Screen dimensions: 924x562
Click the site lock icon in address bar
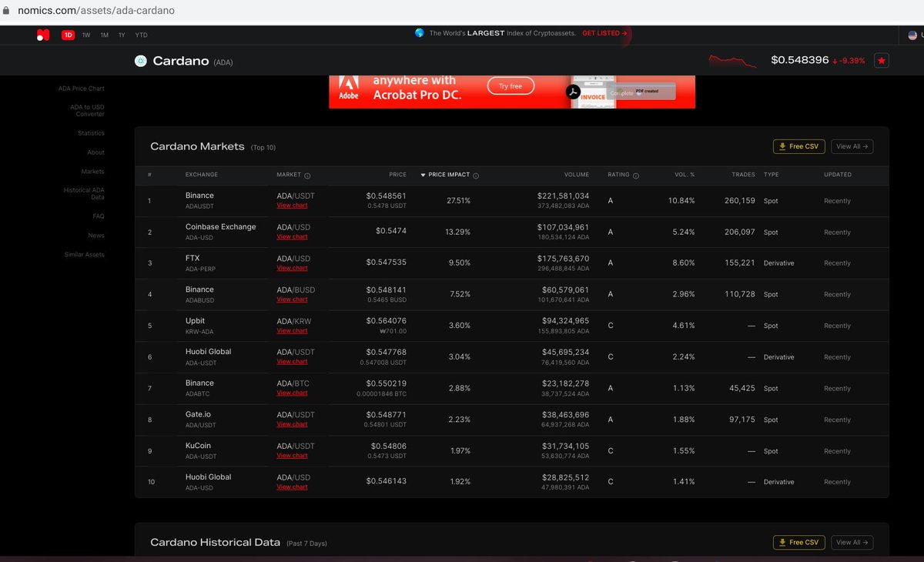click(6, 11)
